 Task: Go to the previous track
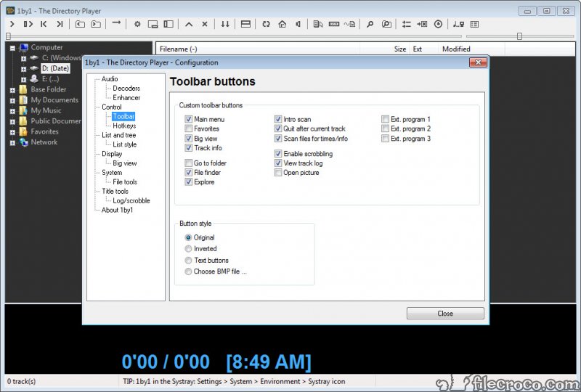point(44,24)
